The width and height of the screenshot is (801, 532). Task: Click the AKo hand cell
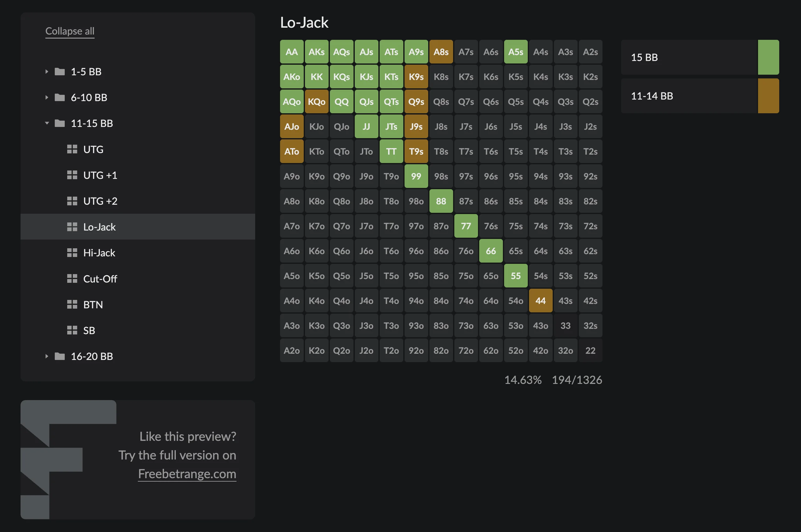tap(292, 77)
